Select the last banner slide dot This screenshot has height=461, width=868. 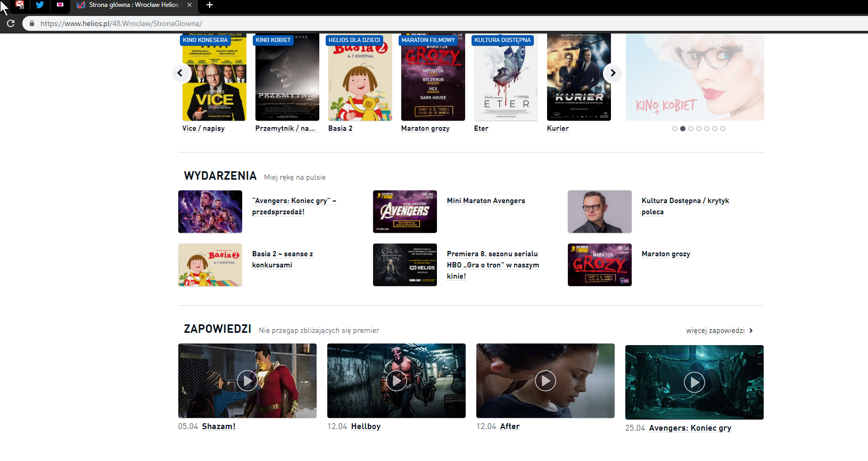click(723, 129)
